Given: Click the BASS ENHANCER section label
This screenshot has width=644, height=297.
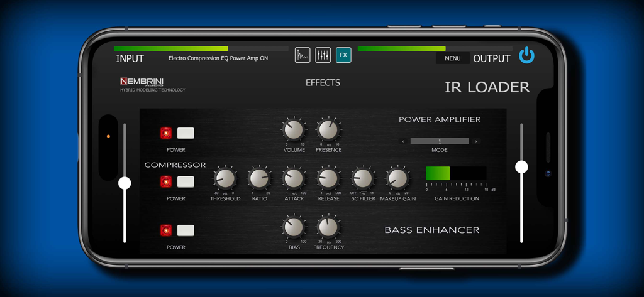Looking at the screenshot, I should pyautogui.click(x=431, y=230).
